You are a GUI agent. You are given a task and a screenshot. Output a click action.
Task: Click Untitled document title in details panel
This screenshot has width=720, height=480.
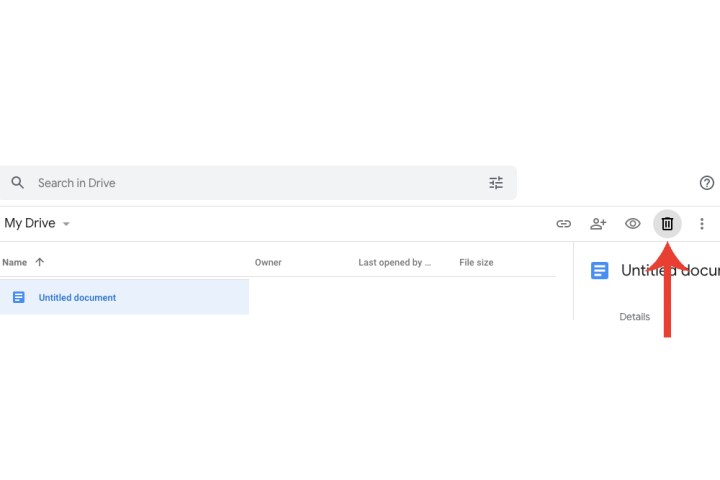pyautogui.click(x=668, y=270)
